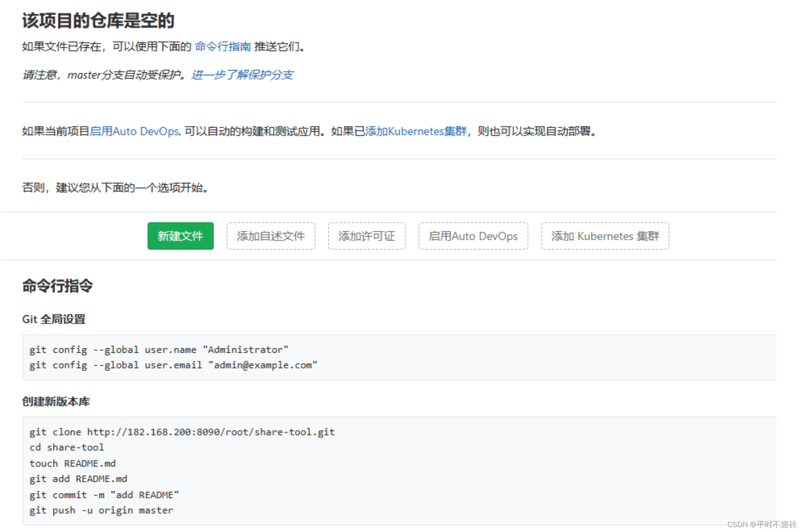Open the 进一步了解保护分支 link

[x=242, y=75]
